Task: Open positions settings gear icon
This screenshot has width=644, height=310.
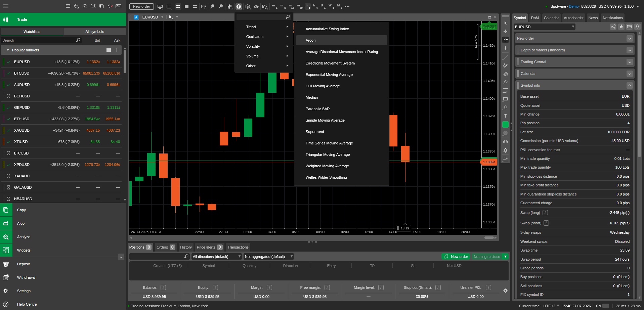Action: point(505,291)
